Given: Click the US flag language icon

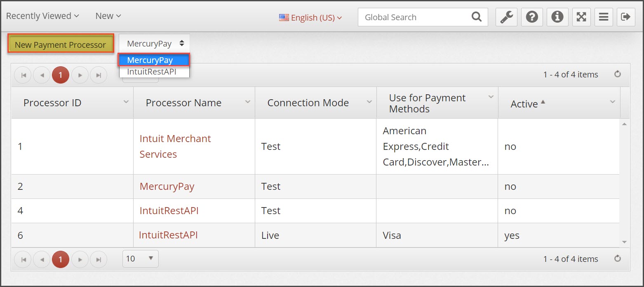Looking at the screenshot, I should [284, 18].
